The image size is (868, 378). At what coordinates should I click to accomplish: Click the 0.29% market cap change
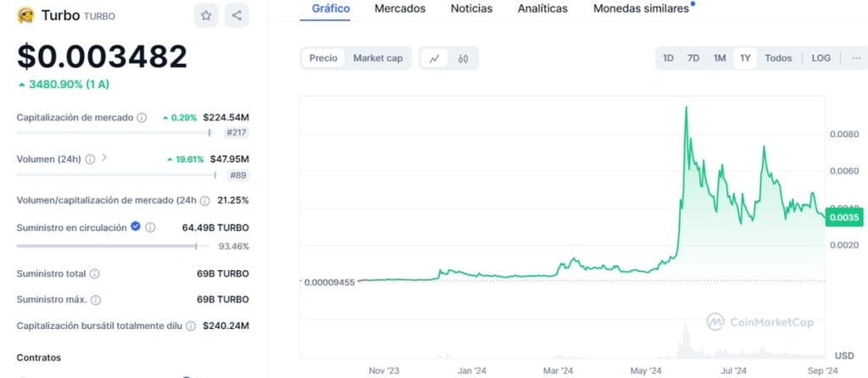click(x=180, y=117)
